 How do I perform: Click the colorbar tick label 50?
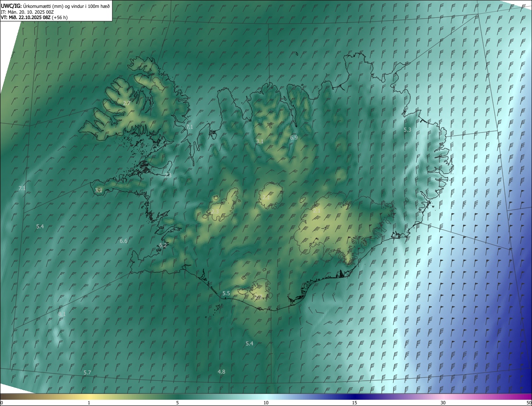click(x=529, y=403)
